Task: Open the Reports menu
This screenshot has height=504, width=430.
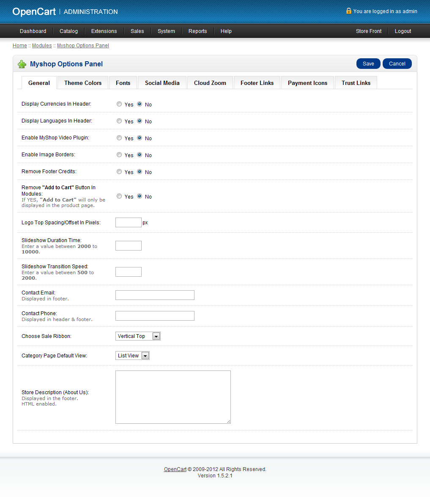Action: (x=197, y=31)
